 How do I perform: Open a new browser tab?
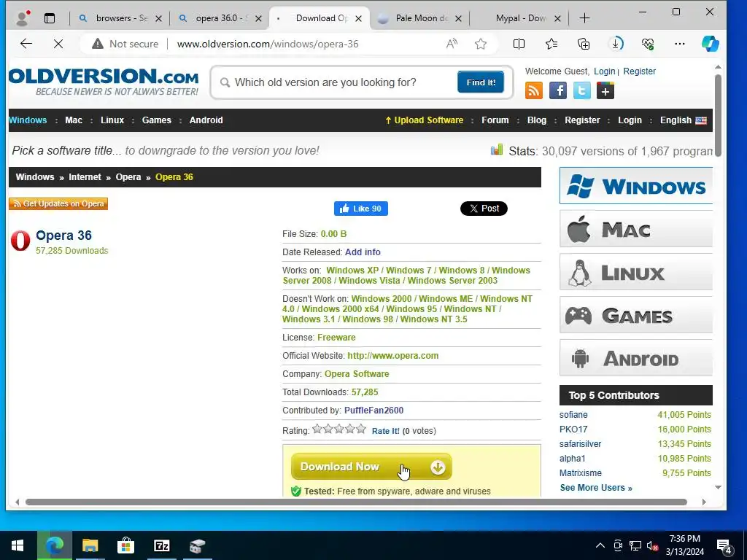pos(584,18)
